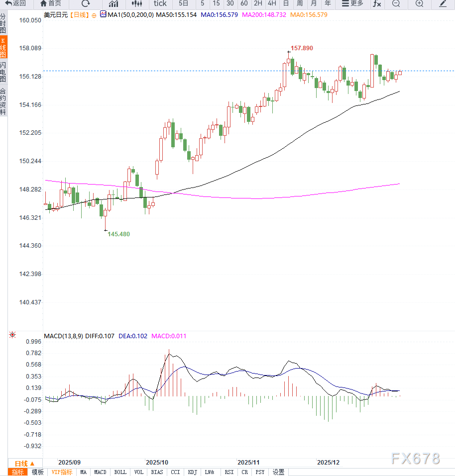Select the tick timeframe
Image resolution: width=455 pixels, height=476 pixels.
click(160, 3)
